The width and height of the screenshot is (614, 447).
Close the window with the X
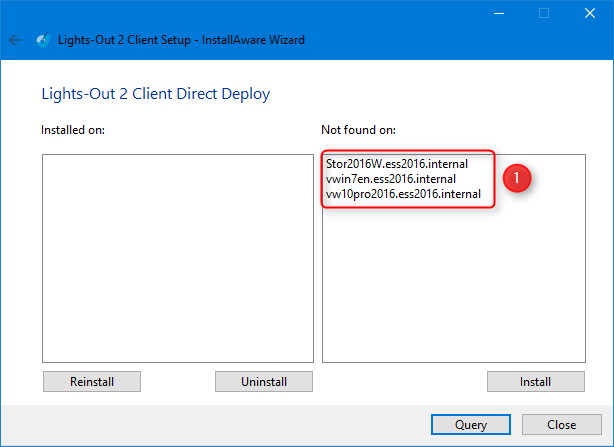coord(590,14)
